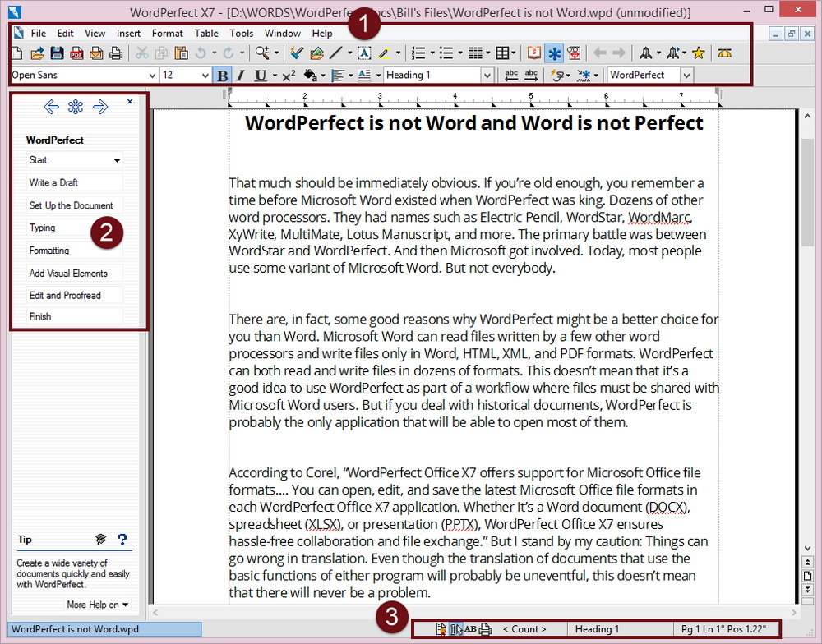The height and width of the screenshot is (644, 822).
Task: Toggle underline formatting
Action: 260,76
